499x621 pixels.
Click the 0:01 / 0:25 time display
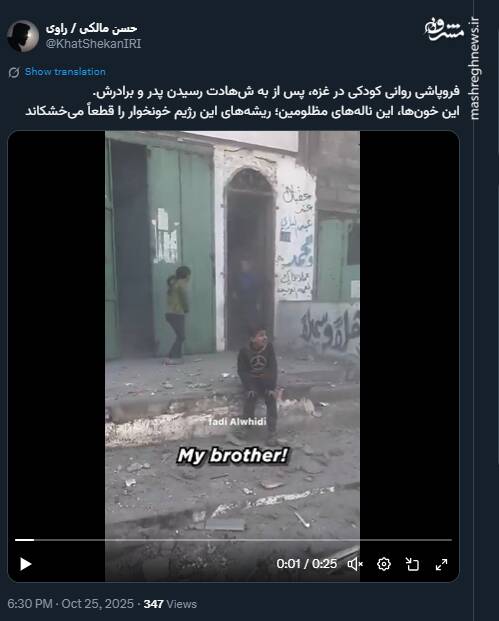click(x=307, y=564)
